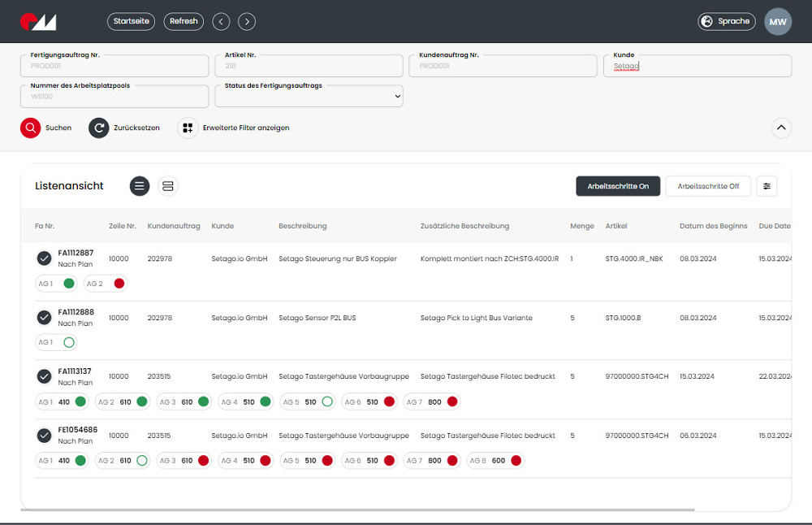The image size is (812, 525).
Task: Toggle the checkmark for order FA1112887
Action: pyautogui.click(x=44, y=258)
